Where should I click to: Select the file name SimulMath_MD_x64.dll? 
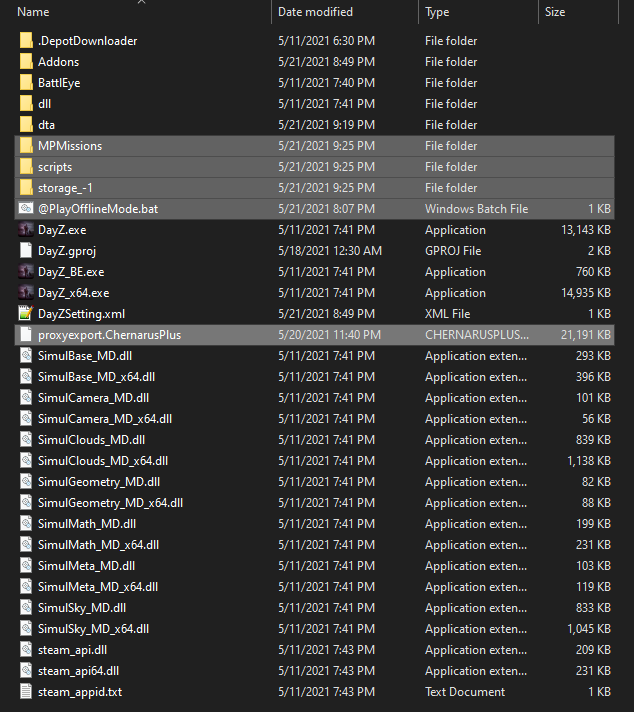coord(98,544)
